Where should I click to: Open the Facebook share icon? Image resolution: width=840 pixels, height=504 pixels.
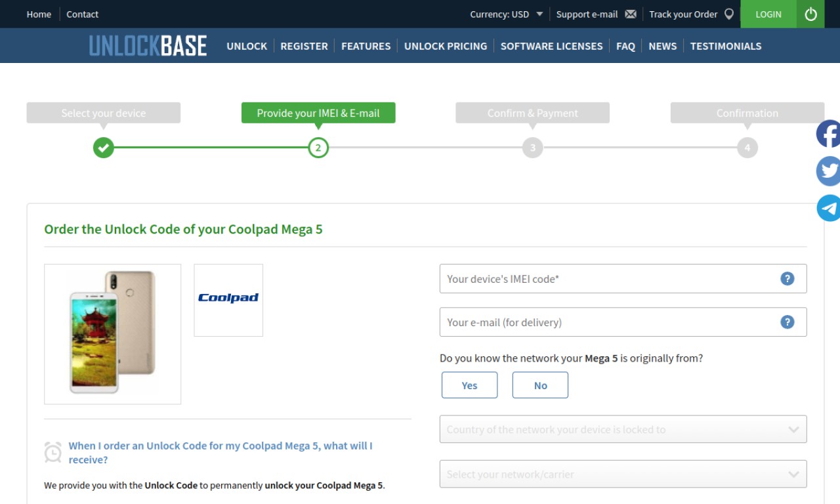point(828,134)
